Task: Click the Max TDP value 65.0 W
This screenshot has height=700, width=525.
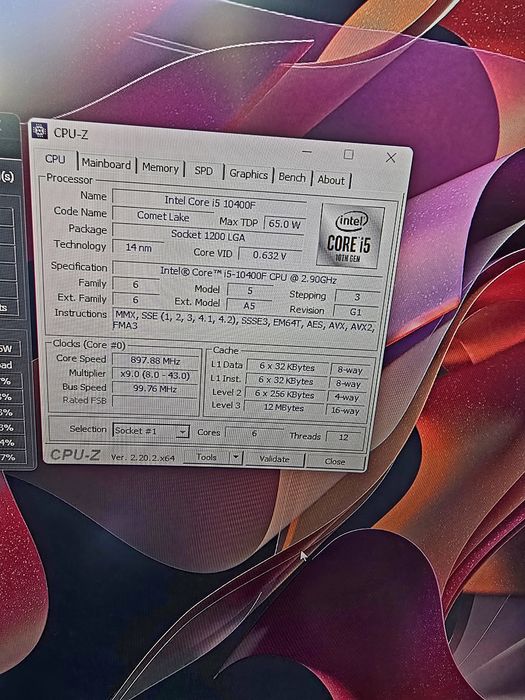Action: 284,224
